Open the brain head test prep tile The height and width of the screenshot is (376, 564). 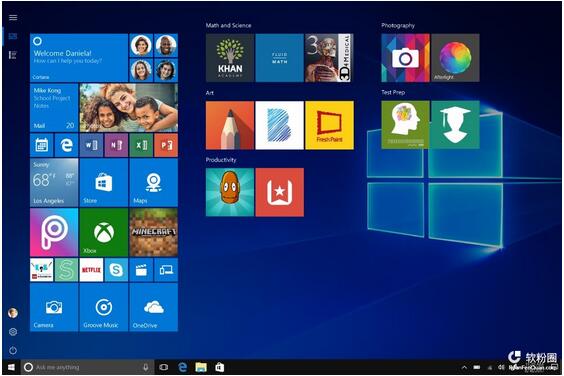405,125
